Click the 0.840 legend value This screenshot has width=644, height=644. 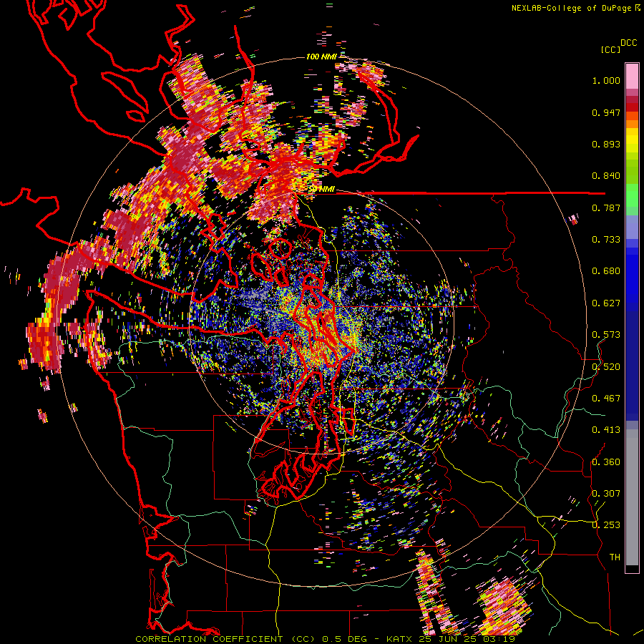[x=606, y=176]
